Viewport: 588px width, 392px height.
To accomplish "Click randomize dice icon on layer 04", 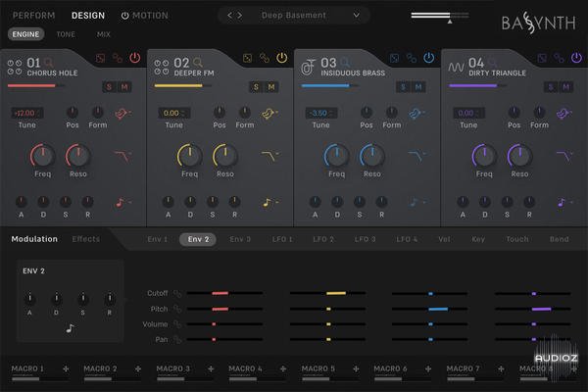I will coord(542,58).
